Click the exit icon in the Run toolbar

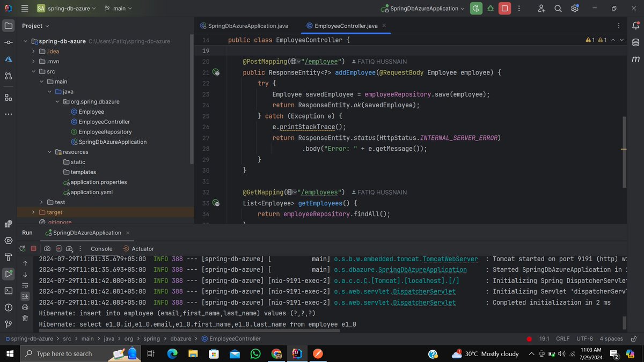(58, 249)
